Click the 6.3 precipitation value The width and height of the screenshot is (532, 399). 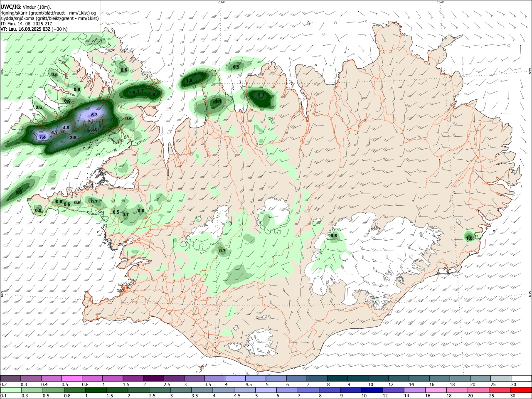pyautogui.click(x=94, y=115)
